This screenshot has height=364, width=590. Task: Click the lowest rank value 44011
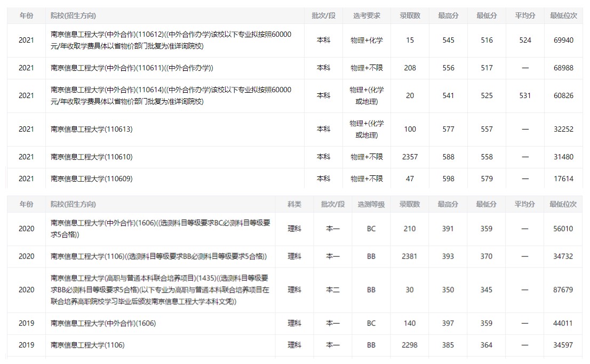click(563, 323)
